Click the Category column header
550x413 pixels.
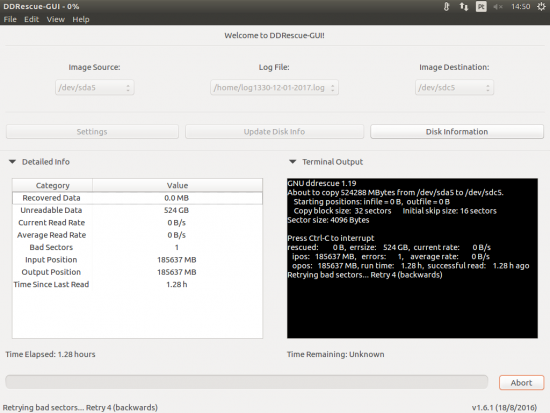53,185
